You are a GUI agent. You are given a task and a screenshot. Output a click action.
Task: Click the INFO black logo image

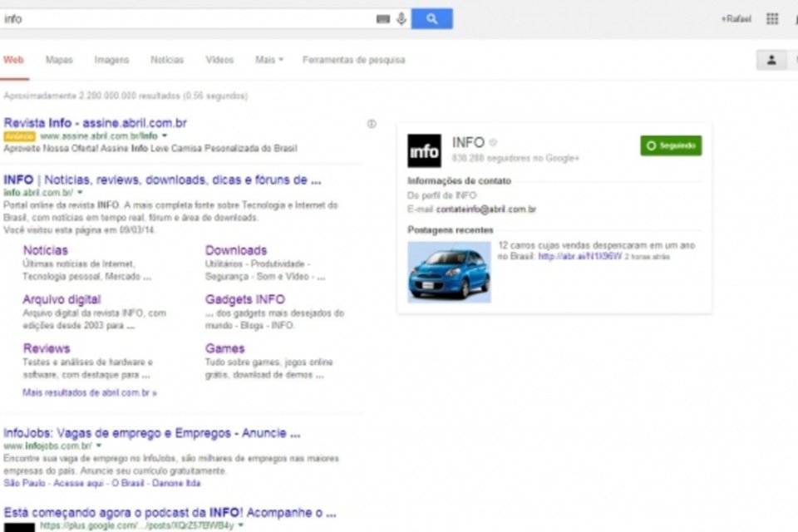pos(424,151)
